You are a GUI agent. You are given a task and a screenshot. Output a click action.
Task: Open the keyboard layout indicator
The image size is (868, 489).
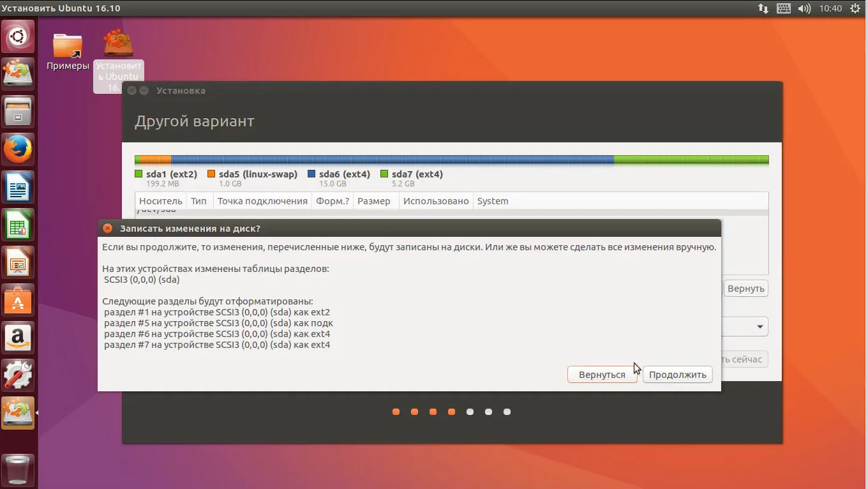784,8
